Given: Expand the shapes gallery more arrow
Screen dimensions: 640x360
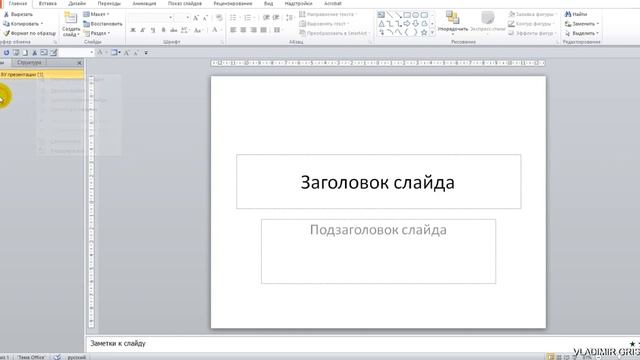Looking at the screenshot, I should click(433, 33).
